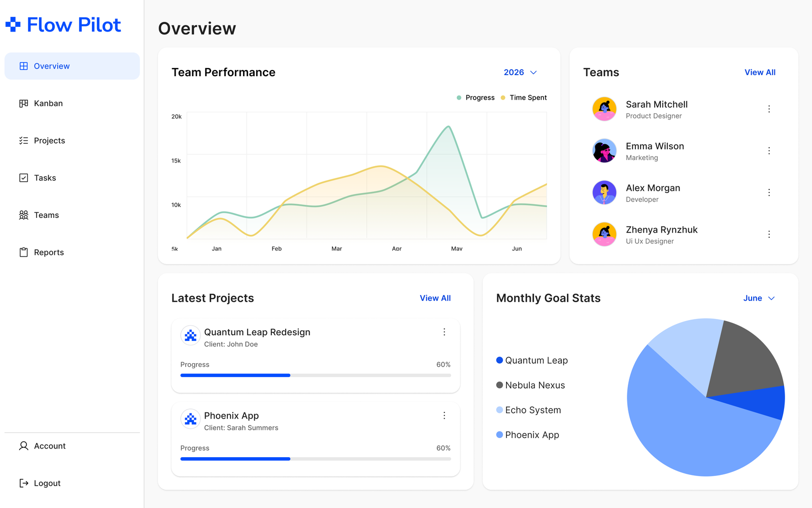Click the Account user icon
Viewport: 812px width, 508px height.
pyautogui.click(x=24, y=446)
